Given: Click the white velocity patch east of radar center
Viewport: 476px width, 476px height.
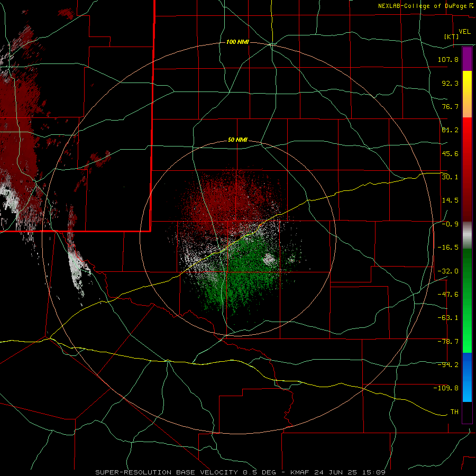Looking at the screenshot, I should [x=269, y=260].
